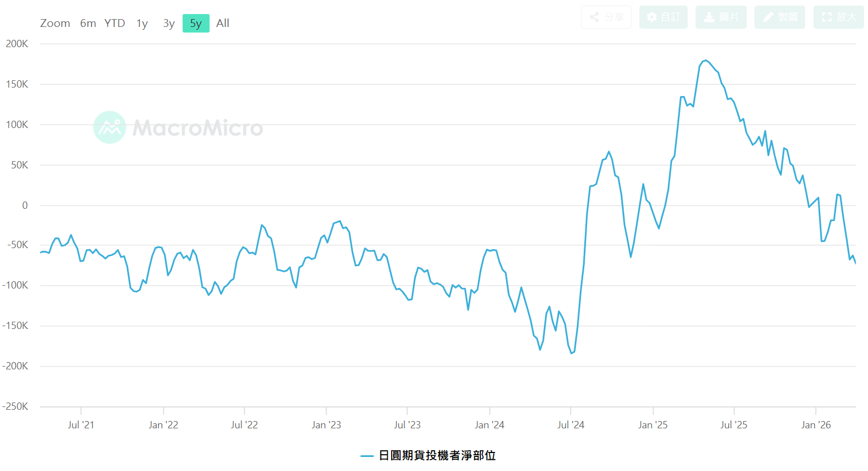This screenshot has height=471, width=868.
Task: Click the 製圖 pencil chart-making button
Action: point(780,17)
